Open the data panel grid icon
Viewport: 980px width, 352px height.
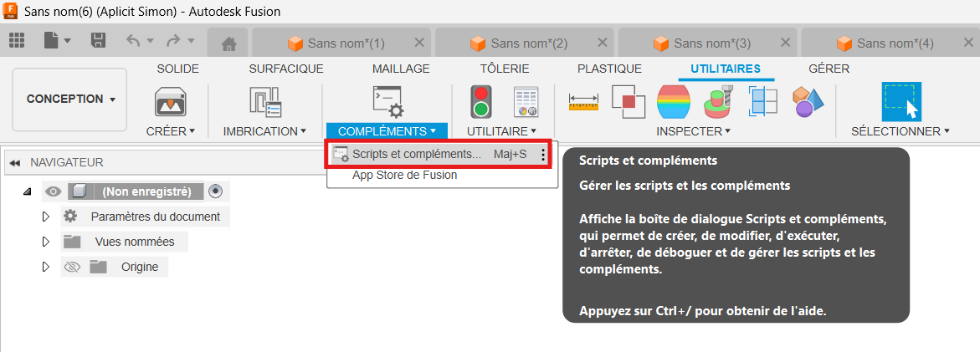pyautogui.click(x=17, y=40)
